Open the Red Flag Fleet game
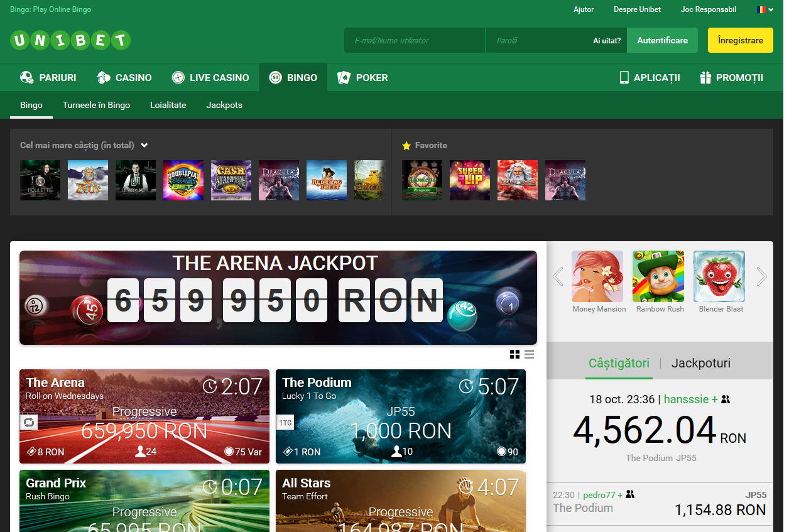 [327, 180]
